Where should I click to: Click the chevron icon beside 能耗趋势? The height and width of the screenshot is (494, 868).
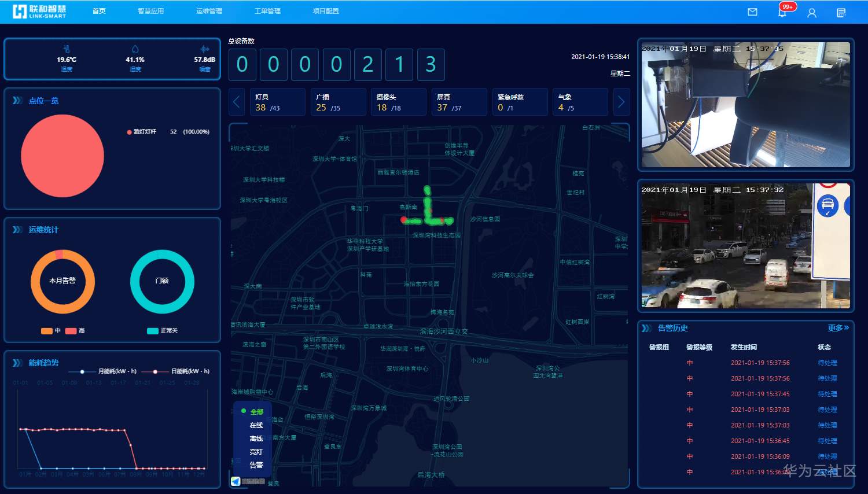(x=17, y=363)
